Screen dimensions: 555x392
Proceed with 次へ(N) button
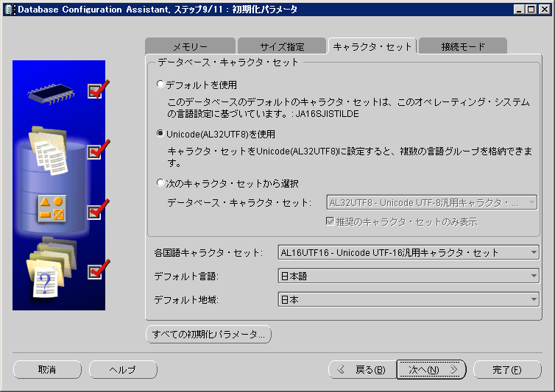[431, 370]
